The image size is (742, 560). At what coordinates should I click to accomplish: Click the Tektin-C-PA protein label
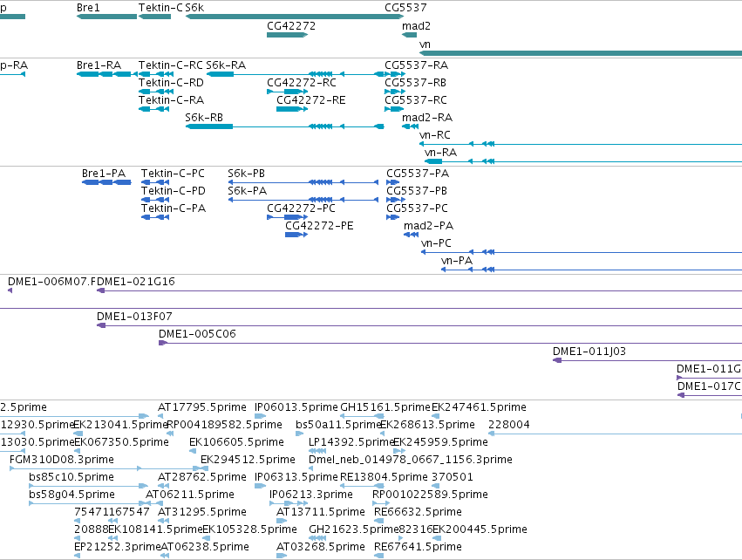pyautogui.click(x=174, y=208)
